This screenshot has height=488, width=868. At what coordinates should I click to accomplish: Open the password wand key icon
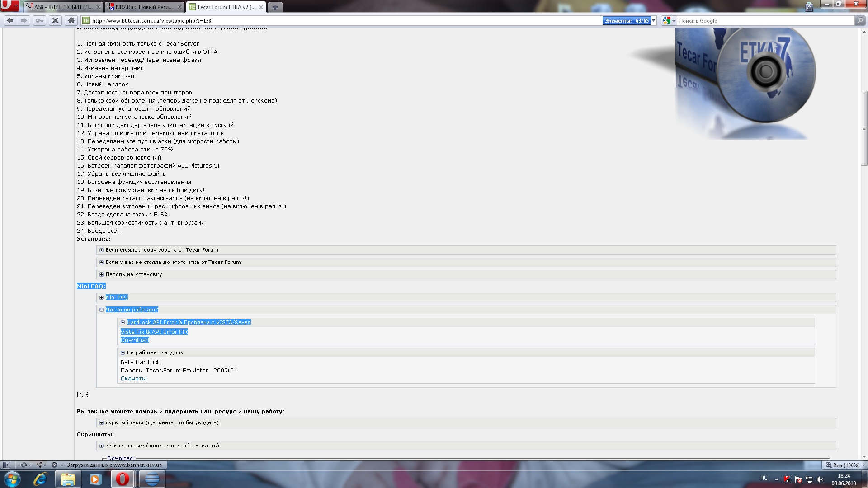(x=40, y=20)
